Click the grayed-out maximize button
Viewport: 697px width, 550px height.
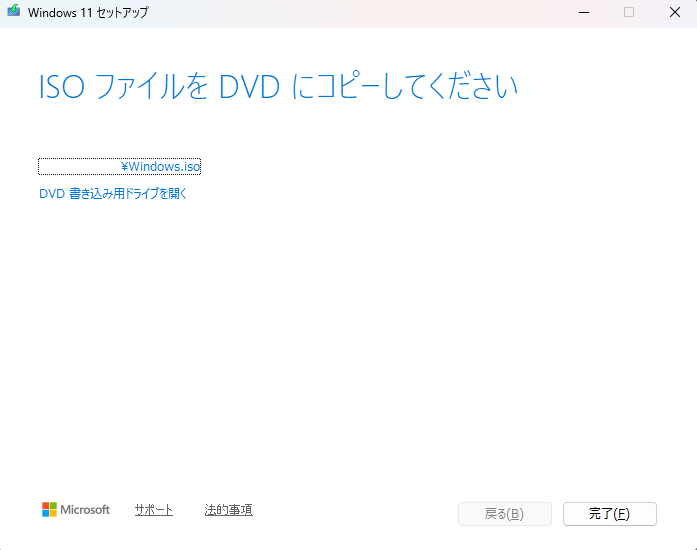click(629, 12)
